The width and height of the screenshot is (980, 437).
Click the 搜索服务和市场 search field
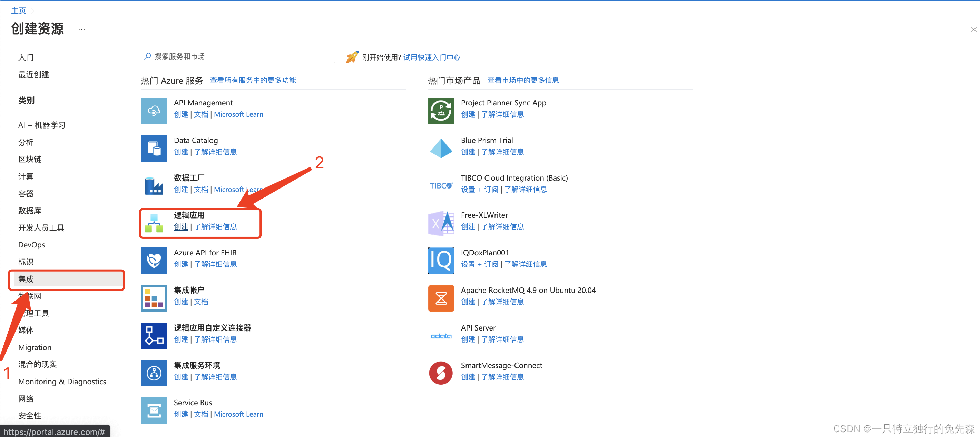click(x=240, y=57)
